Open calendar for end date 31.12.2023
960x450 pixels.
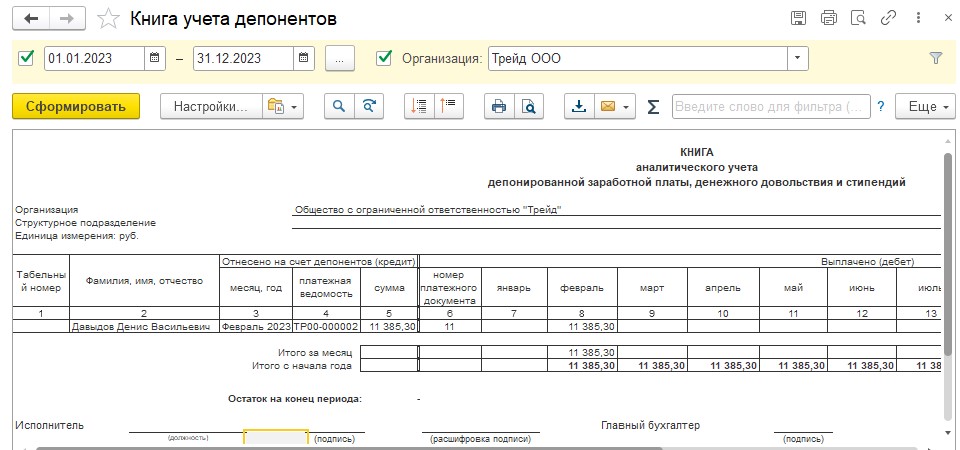point(303,58)
